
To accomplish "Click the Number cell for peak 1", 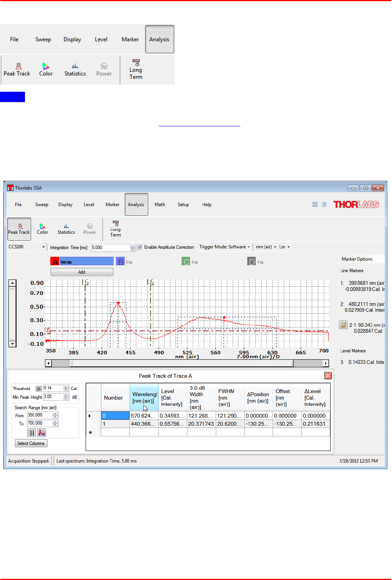I will pyautogui.click(x=115, y=424).
